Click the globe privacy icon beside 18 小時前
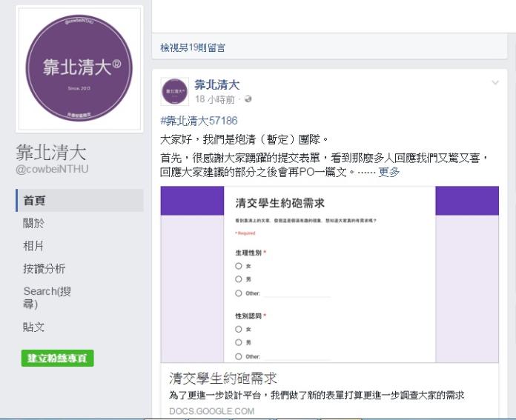This screenshot has height=420, width=516. tap(248, 99)
